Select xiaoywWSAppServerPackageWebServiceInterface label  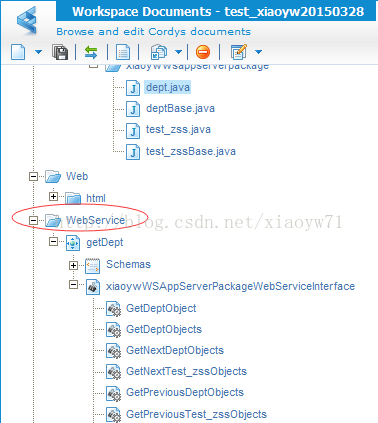(230, 286)
